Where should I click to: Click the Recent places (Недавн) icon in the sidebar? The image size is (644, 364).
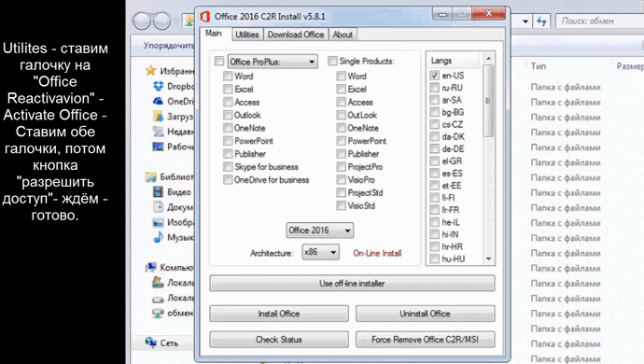click(x=158, y=132)
